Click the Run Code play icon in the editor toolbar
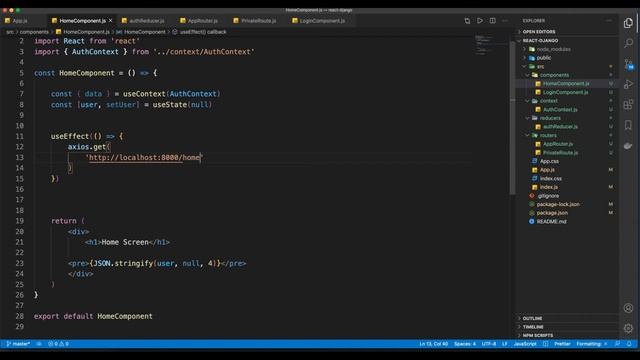The height and width of the screenshot is (360, 640). click(480, 20)
